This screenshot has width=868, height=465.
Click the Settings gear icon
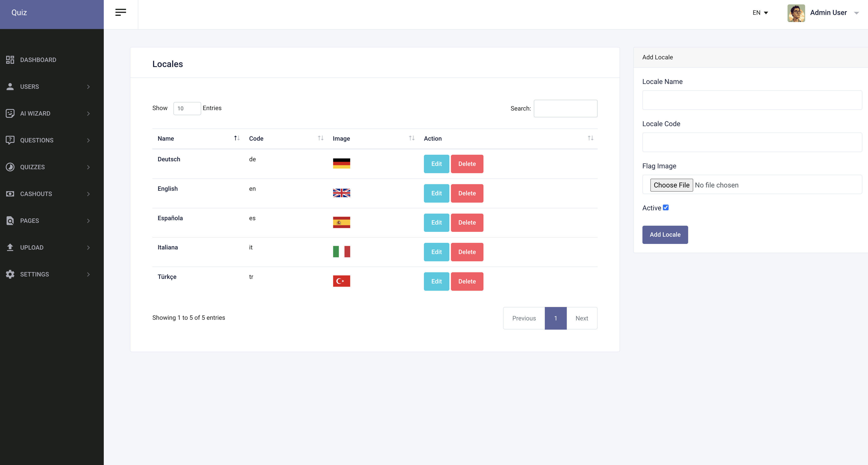10,274
